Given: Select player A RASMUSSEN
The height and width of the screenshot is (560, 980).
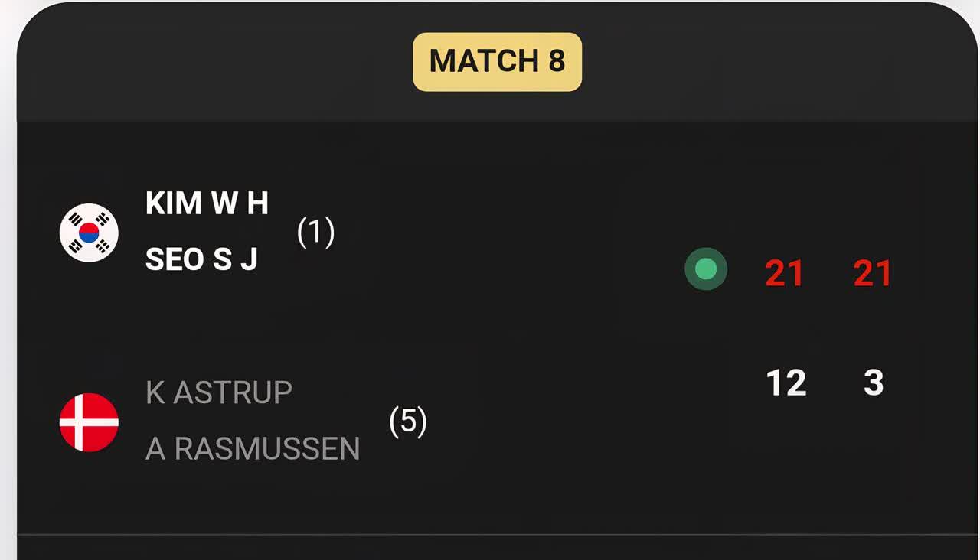Looking at the screenshot, I should [253, 449].
